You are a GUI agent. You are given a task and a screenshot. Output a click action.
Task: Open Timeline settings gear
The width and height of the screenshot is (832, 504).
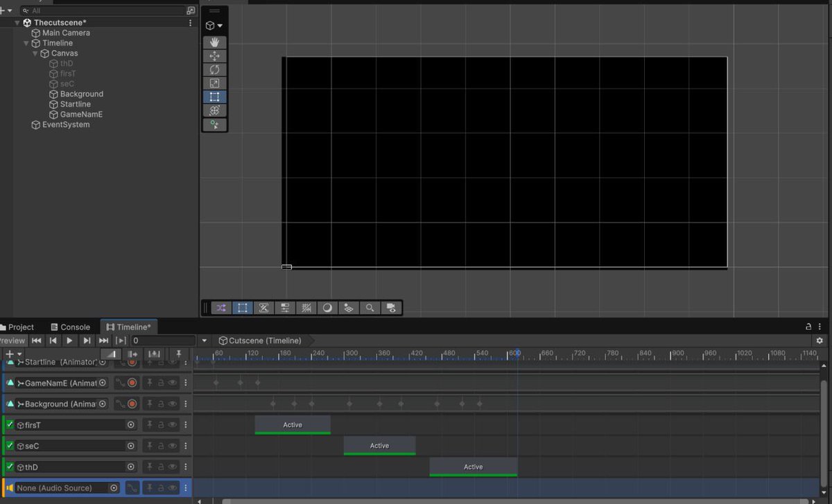pos(820,340)
